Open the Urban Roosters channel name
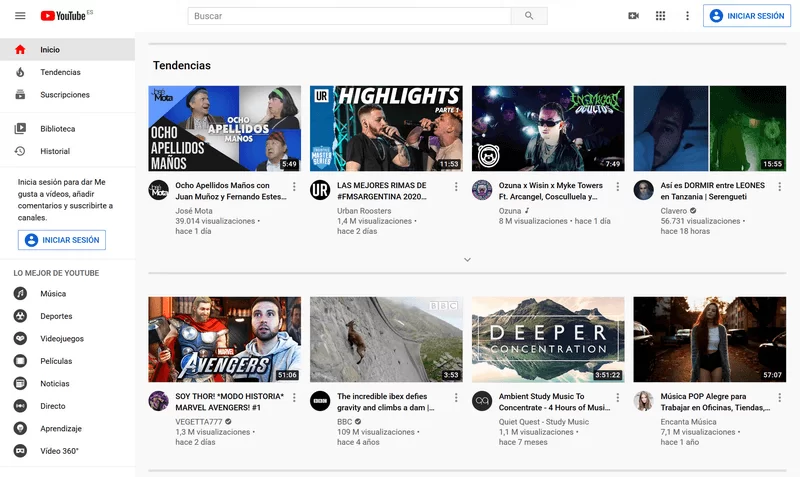The height and width of the screenshot is (477, 800). coord(364,211)
